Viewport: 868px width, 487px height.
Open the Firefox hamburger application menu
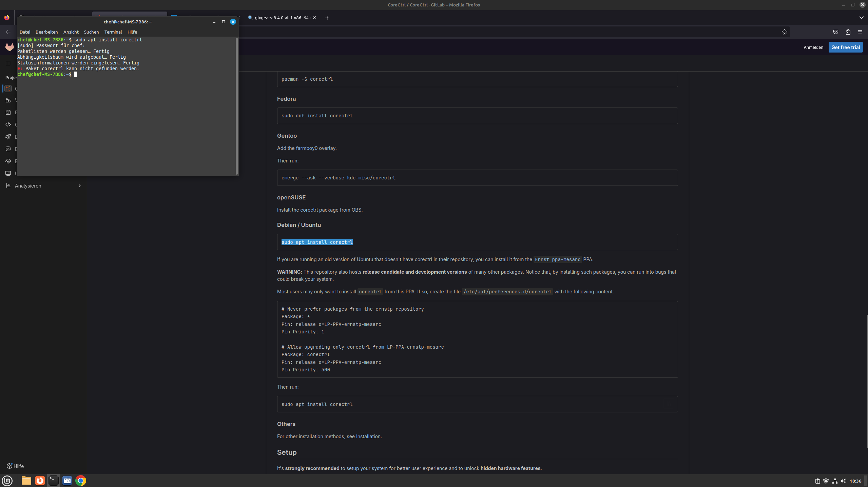pyautogui.click(x=860, y=32)
